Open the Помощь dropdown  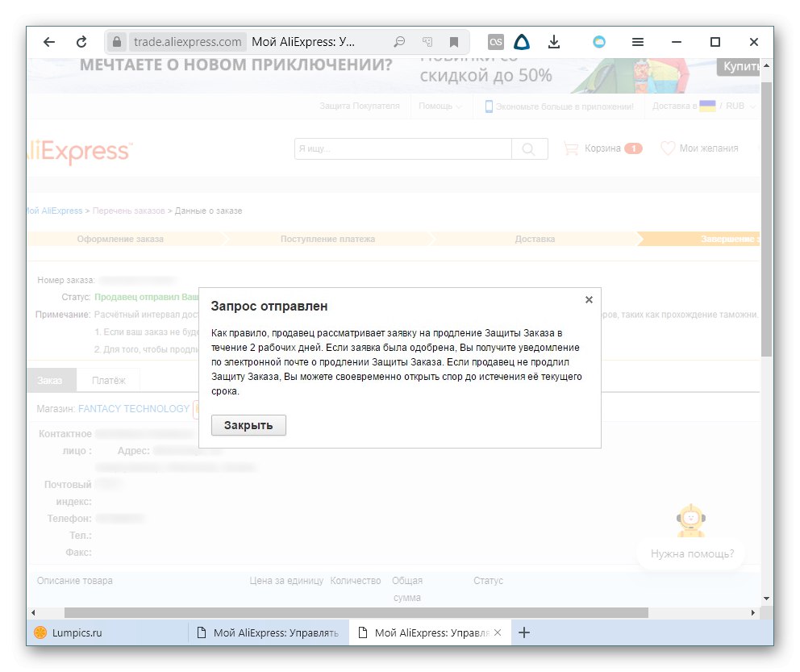point(438,106)
